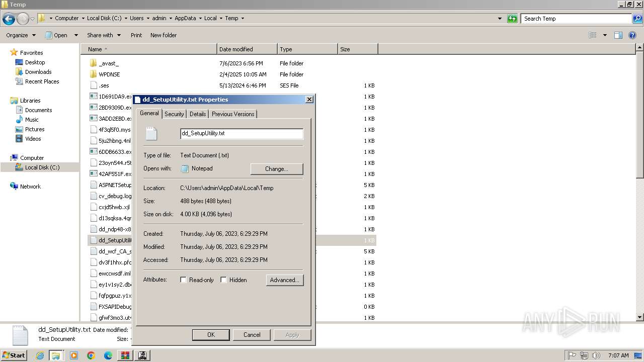644x362 pixels.
Task: Click the volume speaker tray icon
Action: [x=596, y=355]
